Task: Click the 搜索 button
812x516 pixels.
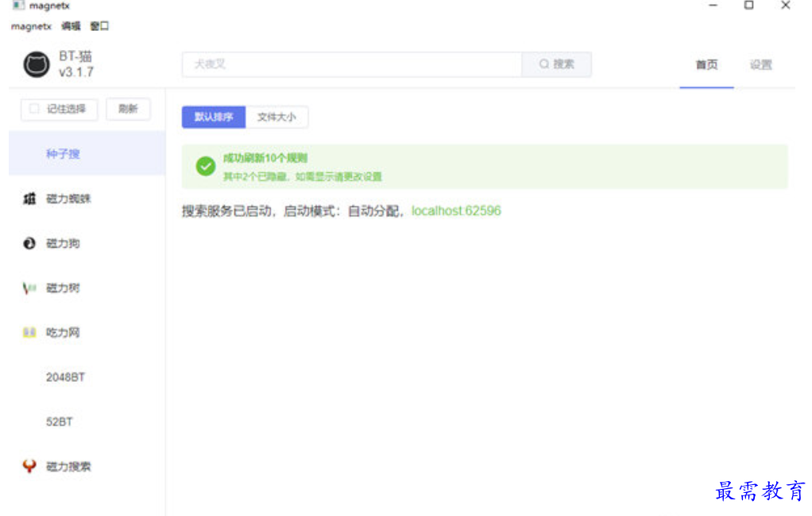Action: click(x=557, y=64)
